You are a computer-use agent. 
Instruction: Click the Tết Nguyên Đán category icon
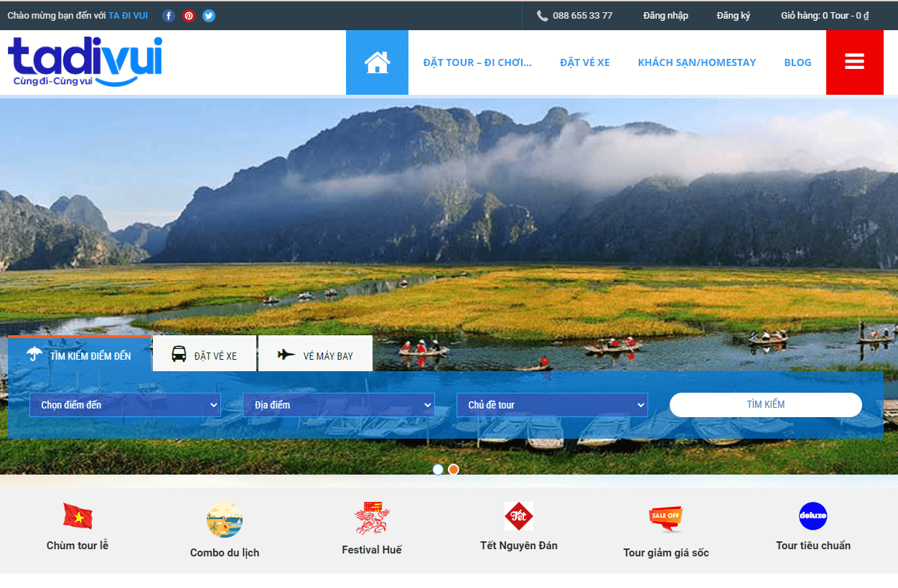click(x=519, y=515)
